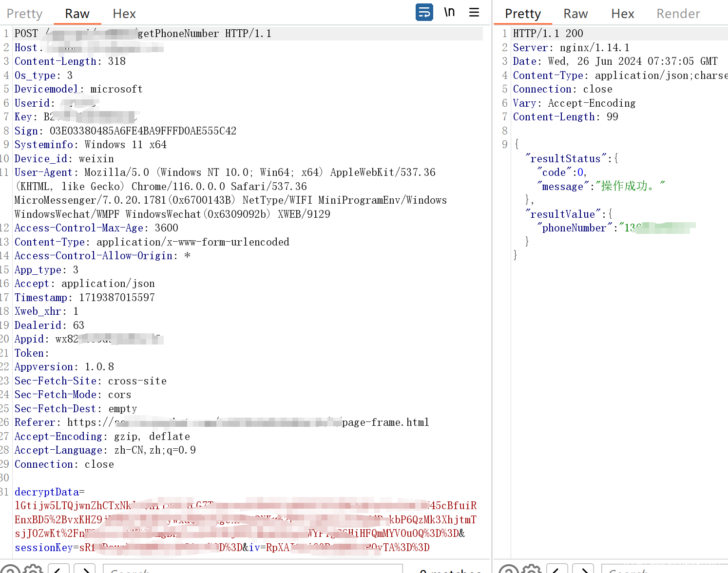Screen dimensions: 728x573
Task: Open response panel search settings gear
Action: (x=532, y=569)
